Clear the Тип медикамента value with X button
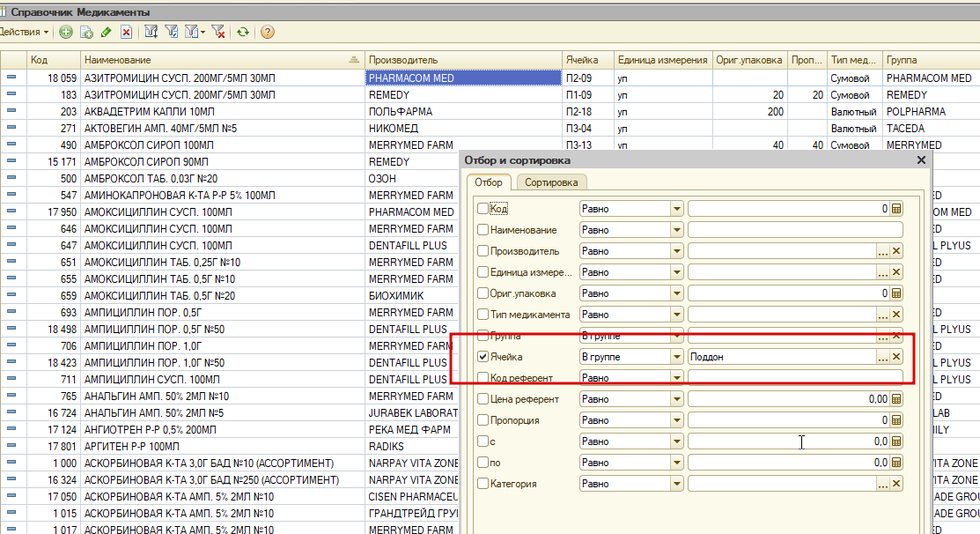Screen dimensions: 980x534 tap(896, 315)
